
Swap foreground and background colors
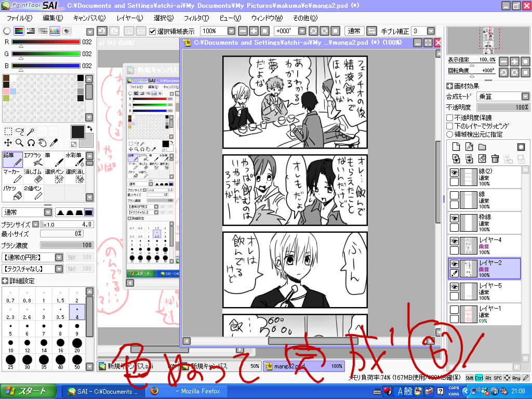(89, 128)
